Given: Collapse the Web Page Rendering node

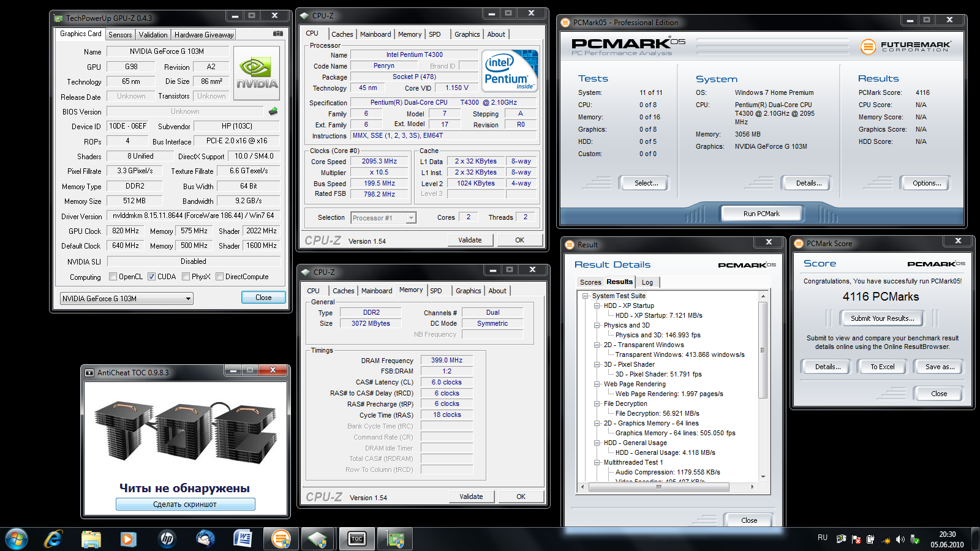Looking at the screenshot, I should 597,384.
